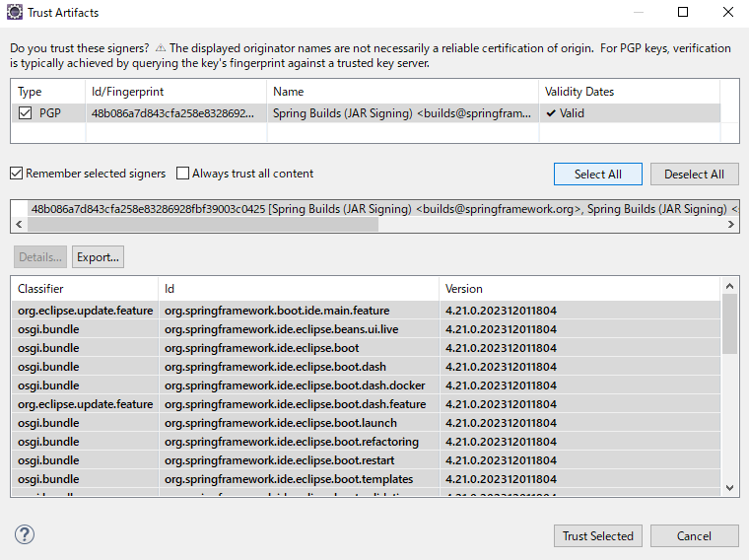The image size is (749, 560).
Task: Click the horizontal scrollbar thumb
Action: (x=203, y=224)
